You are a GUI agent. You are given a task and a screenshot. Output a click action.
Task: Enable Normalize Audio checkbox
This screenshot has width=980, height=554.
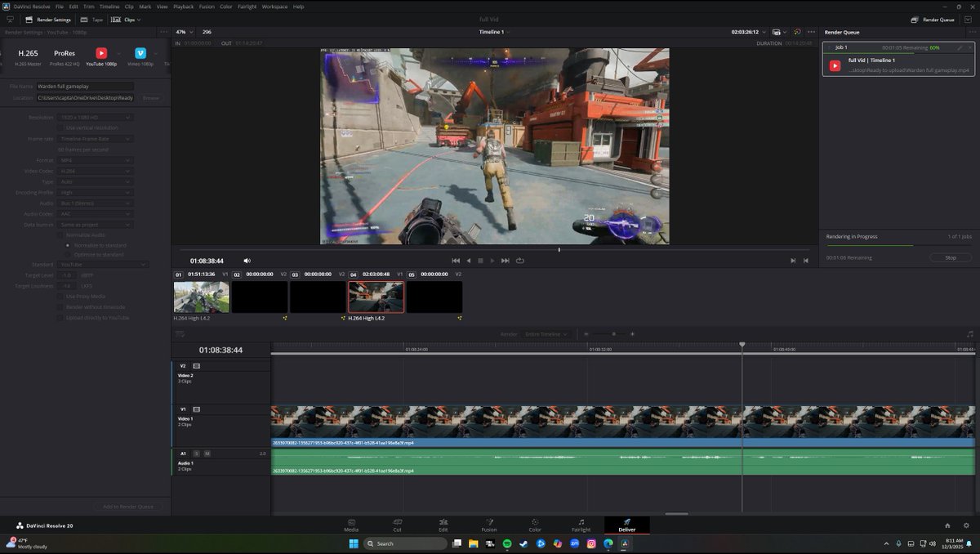60,235
